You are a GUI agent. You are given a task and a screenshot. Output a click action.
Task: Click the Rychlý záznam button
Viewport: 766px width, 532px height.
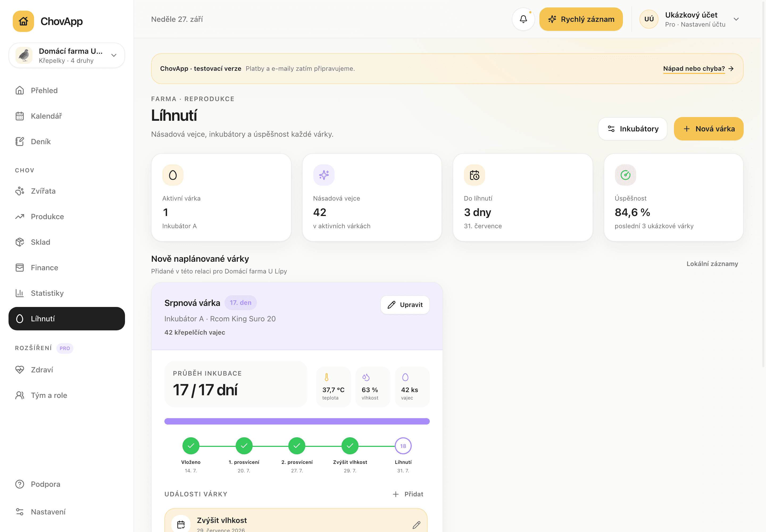[581, 19]
